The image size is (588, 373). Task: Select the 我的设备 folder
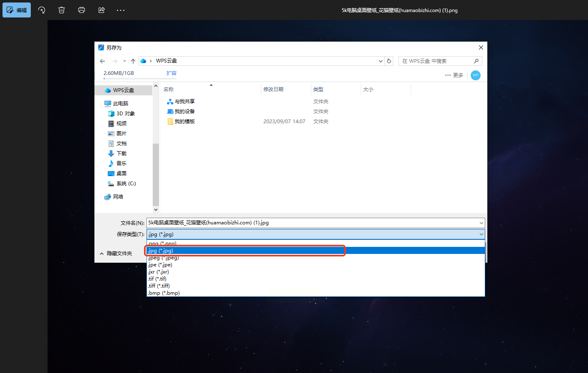click(181, 112)
